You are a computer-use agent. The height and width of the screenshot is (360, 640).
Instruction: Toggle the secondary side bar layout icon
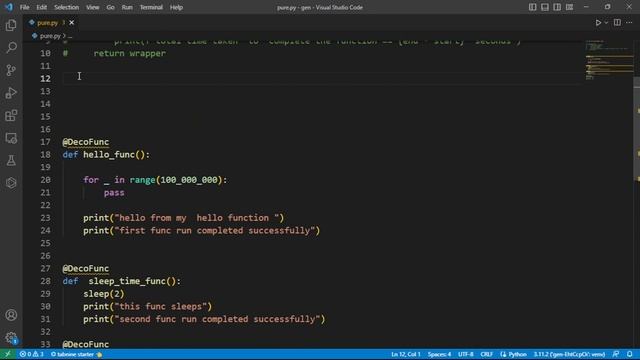pos(557,7)
